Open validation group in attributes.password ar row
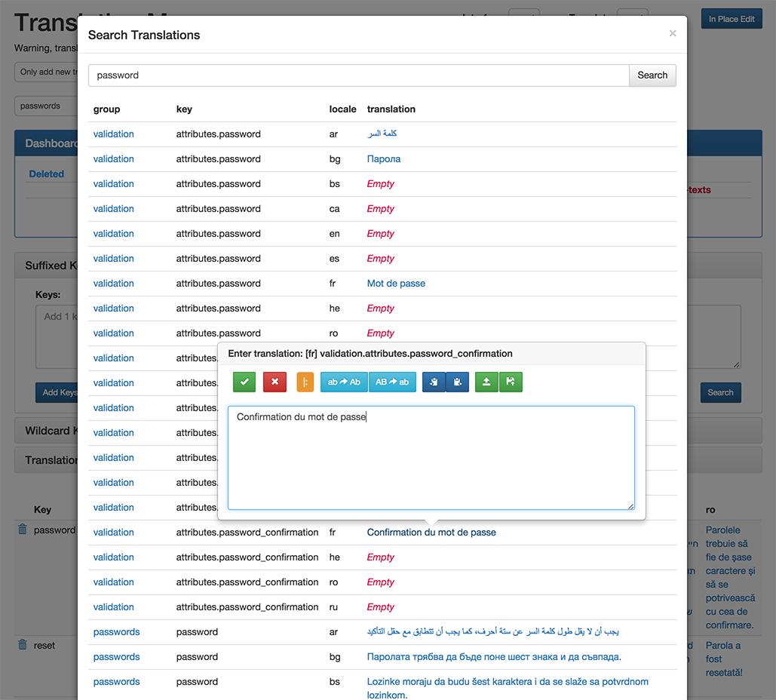 tap(113, 134)
